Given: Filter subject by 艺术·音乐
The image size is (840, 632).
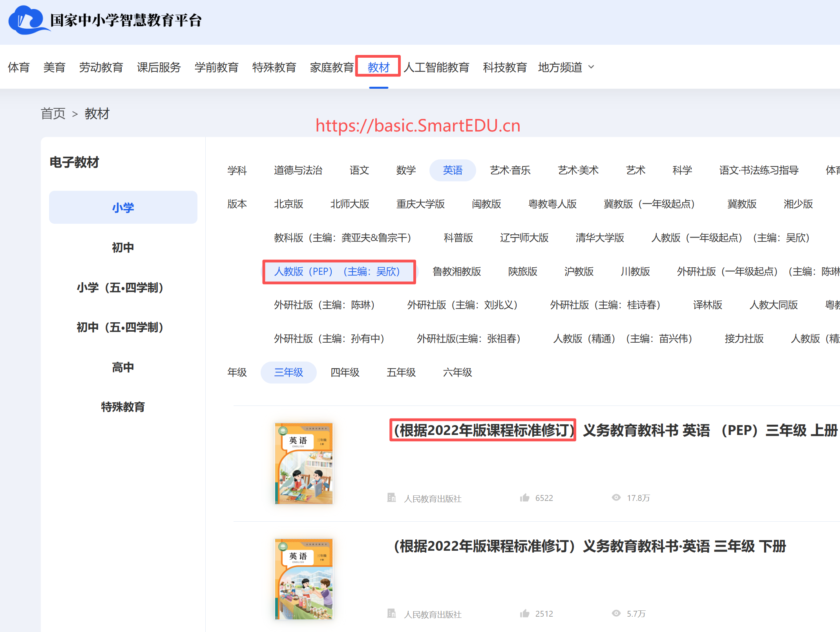Looking at the screenshot, I should click(x=510, y=170).
